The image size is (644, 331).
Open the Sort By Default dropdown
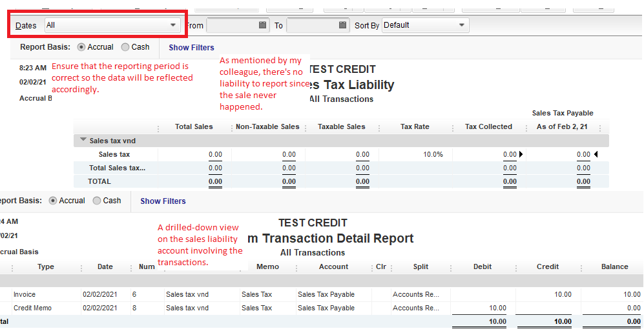click(425, 25)
